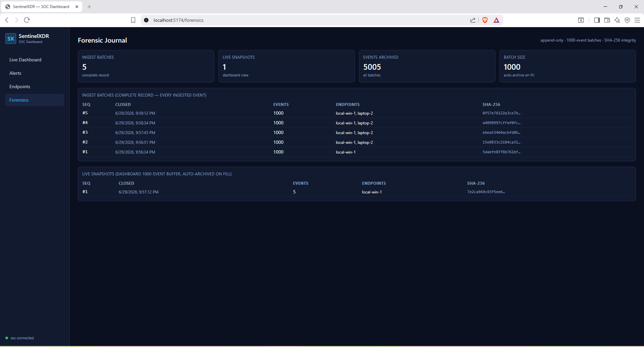Click endpoint local-win-1 in batch #1

(346, 152)
